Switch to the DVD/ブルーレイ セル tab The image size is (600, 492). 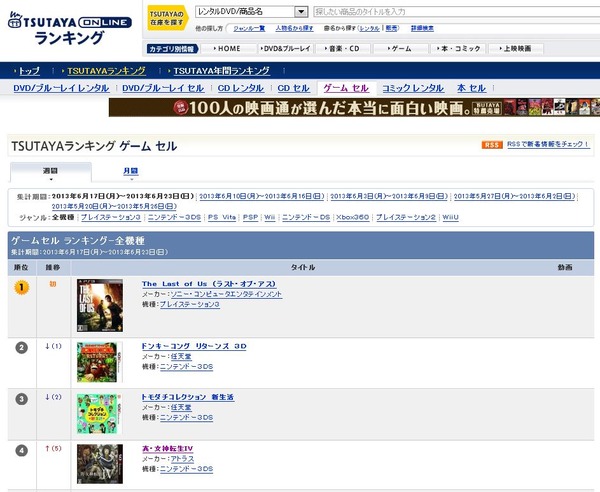(x=163, y=88)
